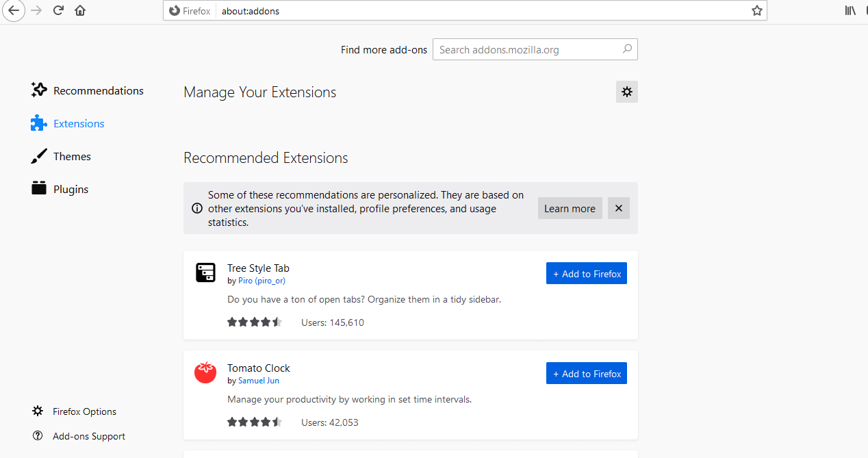The width and height of the screenshot is (868, 458).
Task: Dismiss the personalized recommendations notice
Action: (x=618, y=208)
